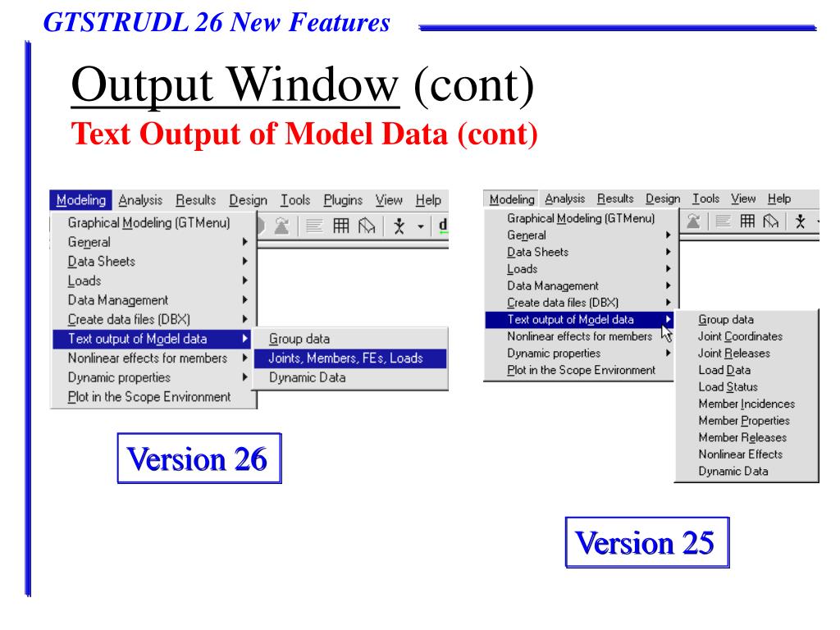Click the grayed cloud-arrow icon in Version 25 toolbar

[694, 221]
